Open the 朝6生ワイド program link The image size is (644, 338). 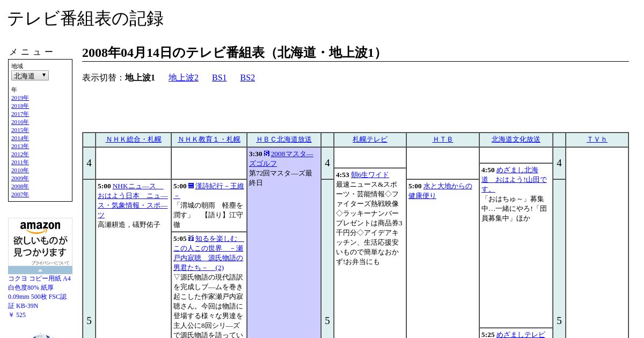point(370,175)
